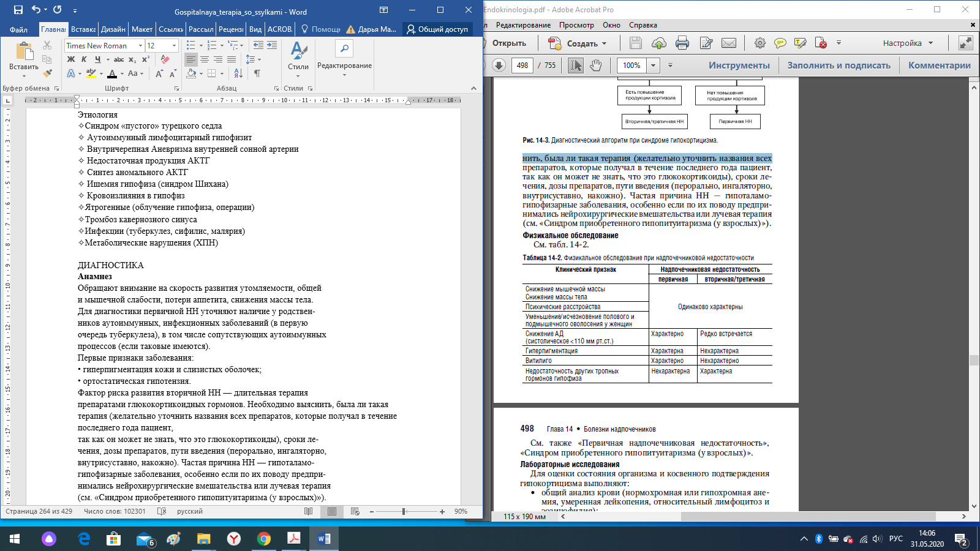This screenshot has height=551, width=980.
Task: Open the Вид ribbon tab
Action: coord(255,29)
